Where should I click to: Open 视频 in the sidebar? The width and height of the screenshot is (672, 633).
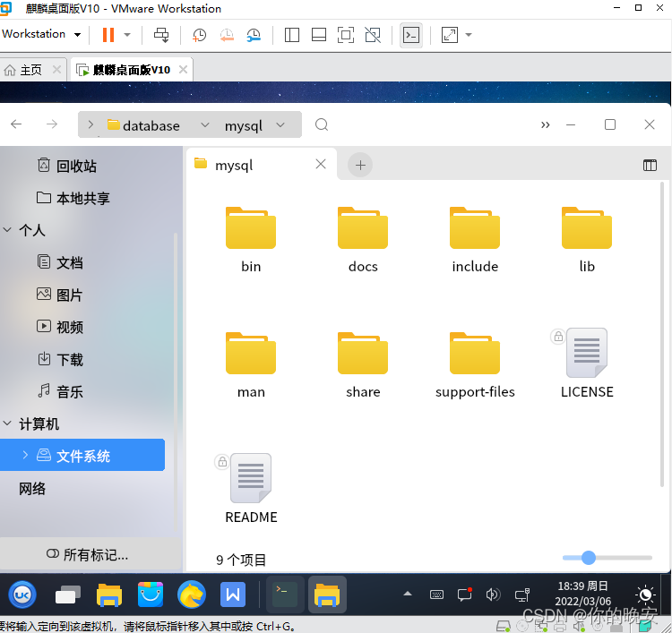pos(60,327)
